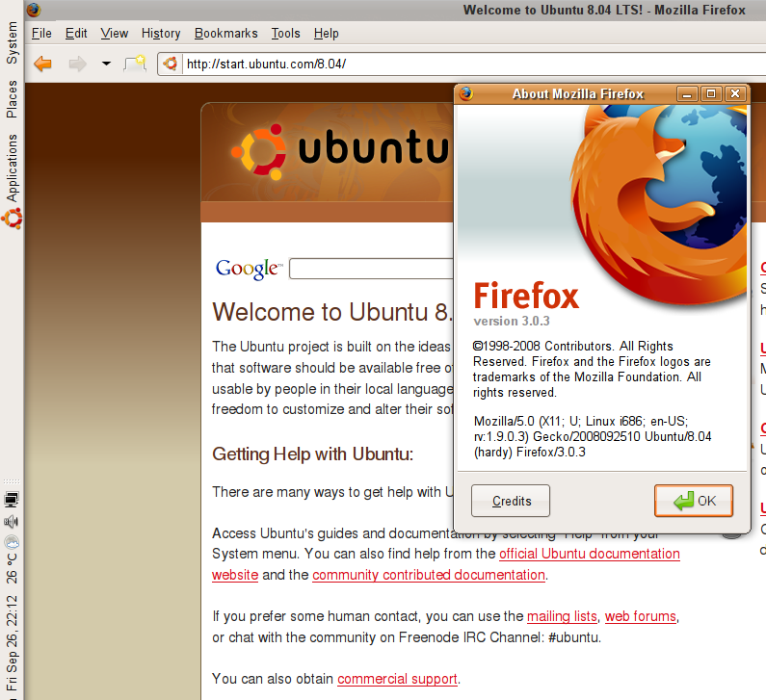Open the commercial support link
The width and height of the screenshot is (766, 700).
click(x=397, y=679)
